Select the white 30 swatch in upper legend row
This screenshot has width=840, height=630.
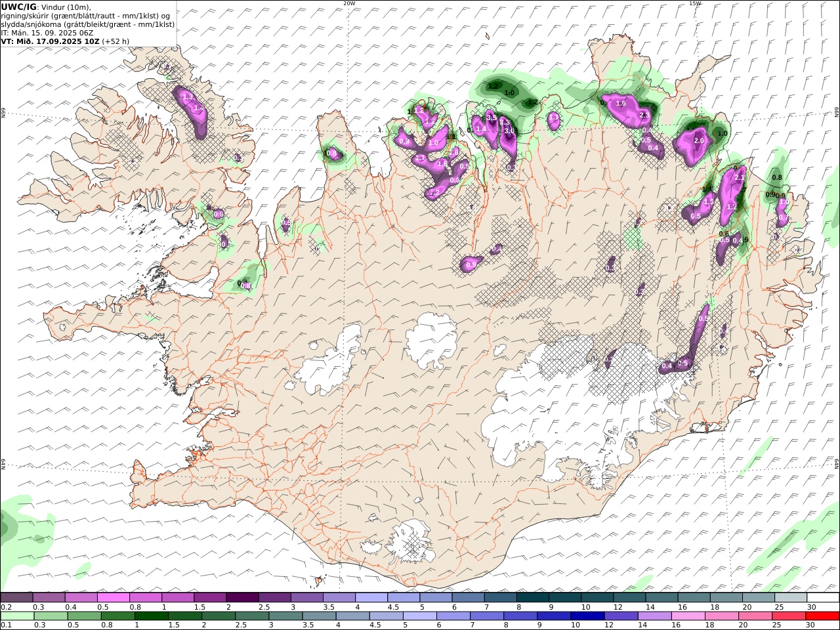click(x=822, y=597)
